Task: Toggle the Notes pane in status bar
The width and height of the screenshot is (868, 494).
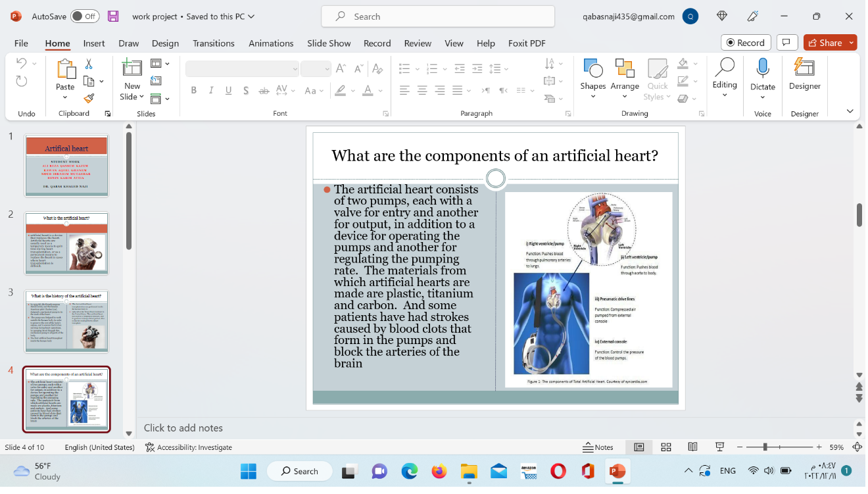Action: pyautogui.click(x=598, y=447)
